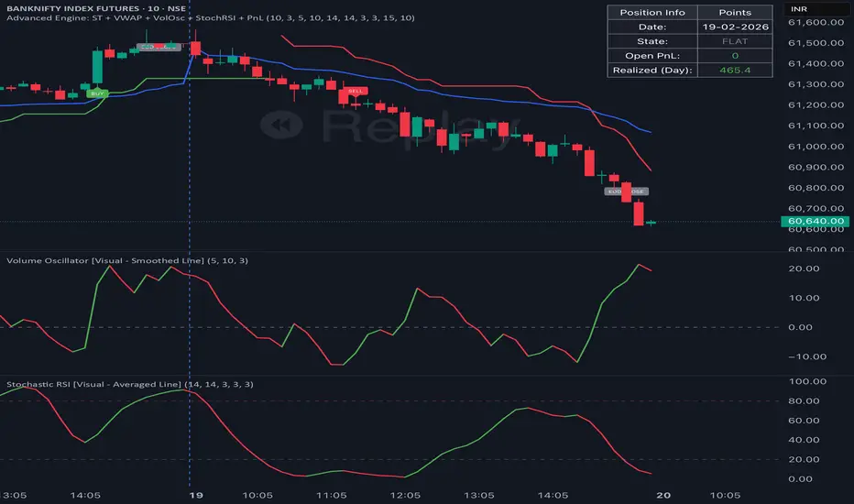The height and width of the screenshot is (504, 854).
Task: Click the Position Info table header
Action: pos(651,13)
